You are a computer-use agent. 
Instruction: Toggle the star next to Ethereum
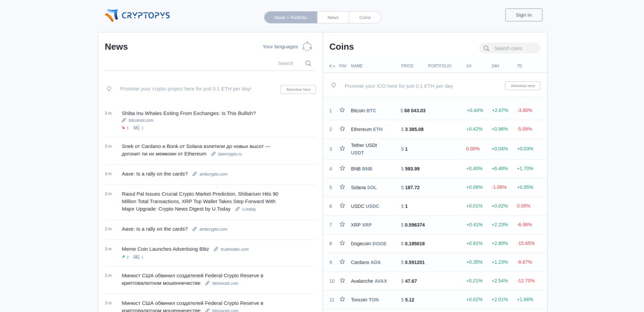[x=343, y=129]
